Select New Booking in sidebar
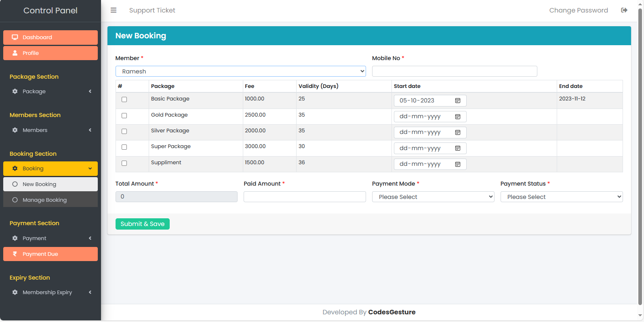644x322 pixels. click(51, 184)
